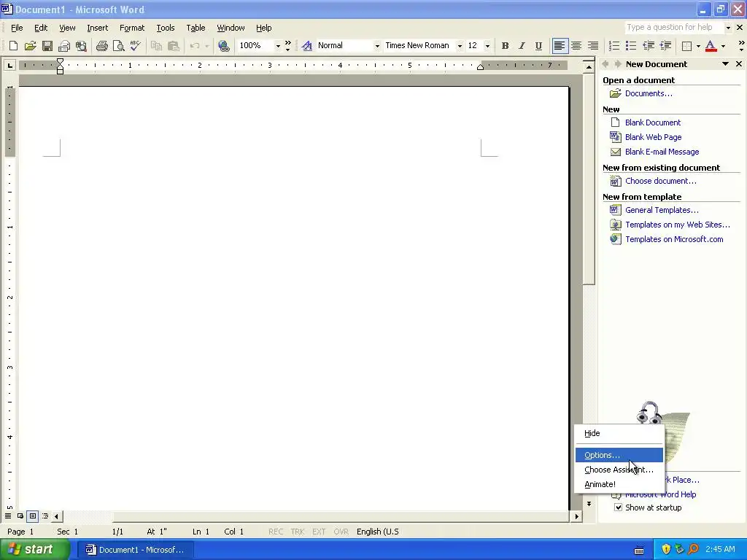Click the Increase Indent icon
This screenshot has height=560, width=747.
point(665,46)
